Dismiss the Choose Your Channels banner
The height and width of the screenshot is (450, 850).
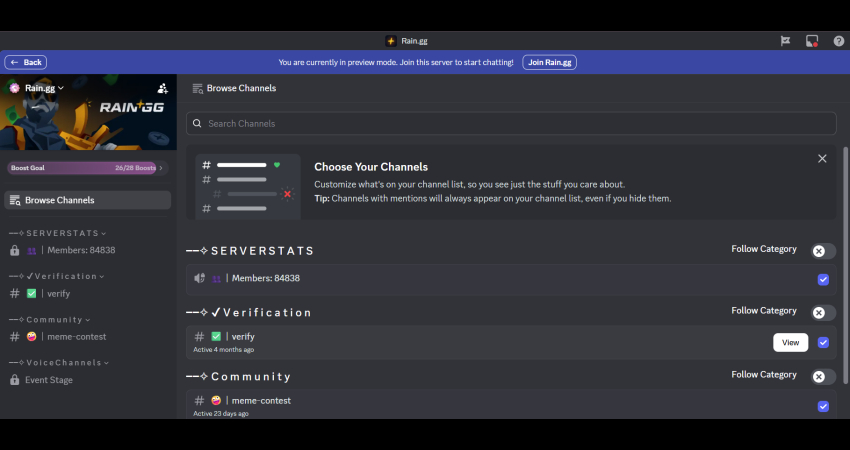[822, 158]
